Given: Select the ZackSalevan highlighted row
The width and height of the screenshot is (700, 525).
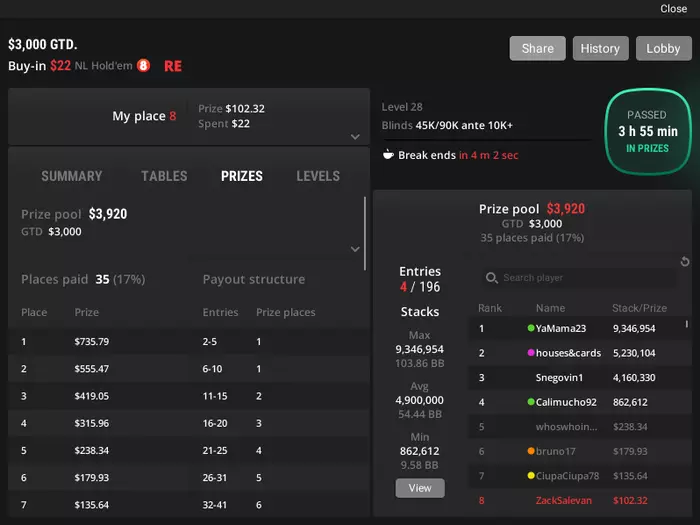Looking at the screenshot, I should click(x=579, y=500).
